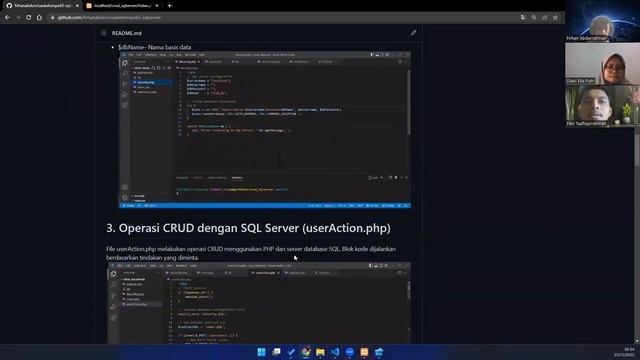Open the Windows Start menu
Screen dimensions: 640x360
point(261,352)
